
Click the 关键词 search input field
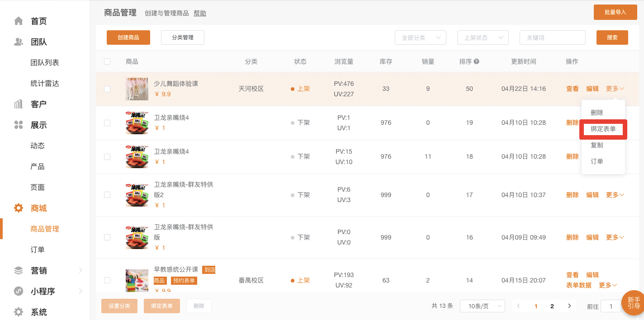(x=552, y=38)
